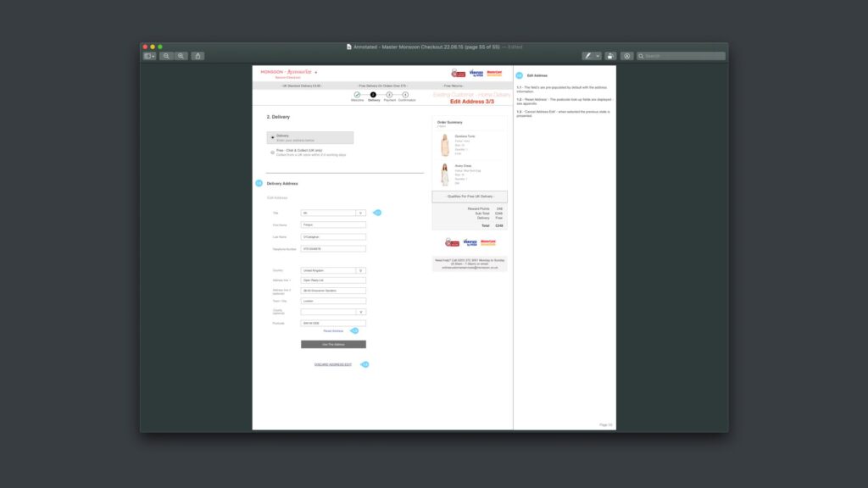The height and width of the screenshot is (488, 868).
Task: Open the sidebar view menu in Preview
Action: 149,56
